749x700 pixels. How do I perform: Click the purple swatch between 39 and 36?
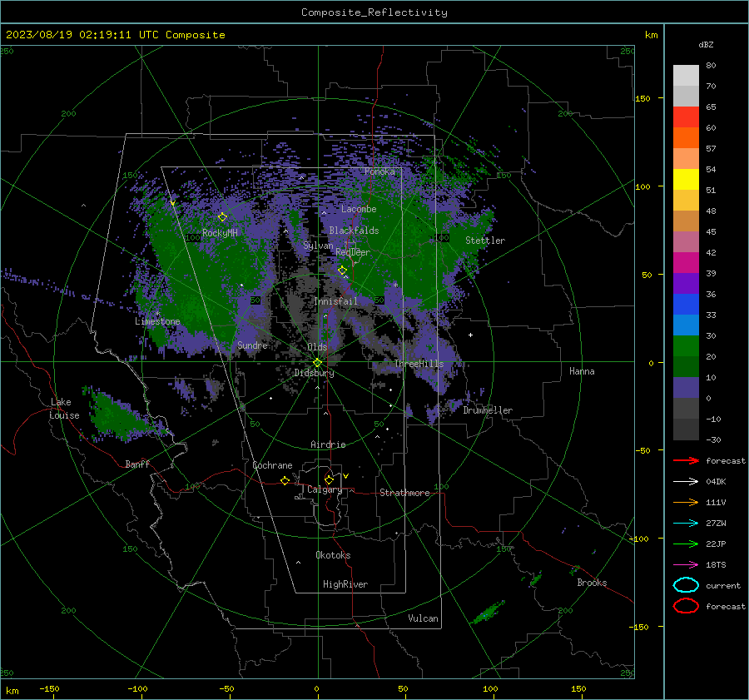tap(686, 284)
